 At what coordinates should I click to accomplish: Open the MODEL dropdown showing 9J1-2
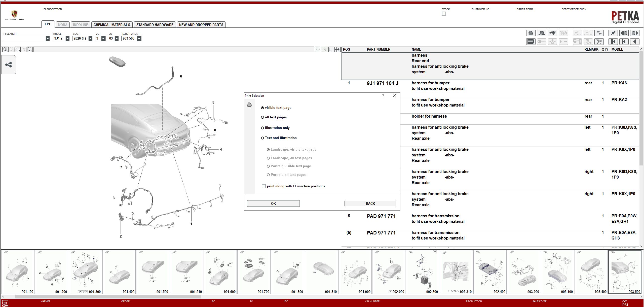[x=67, y=39]
